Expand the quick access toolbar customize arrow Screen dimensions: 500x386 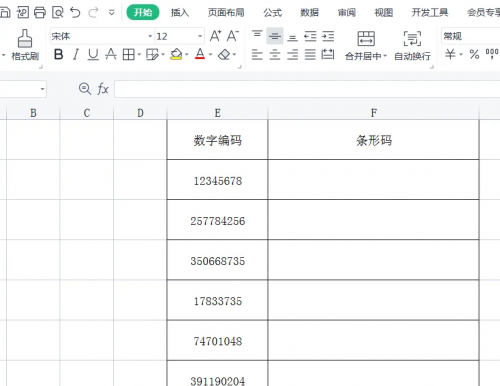click(112, 13)
